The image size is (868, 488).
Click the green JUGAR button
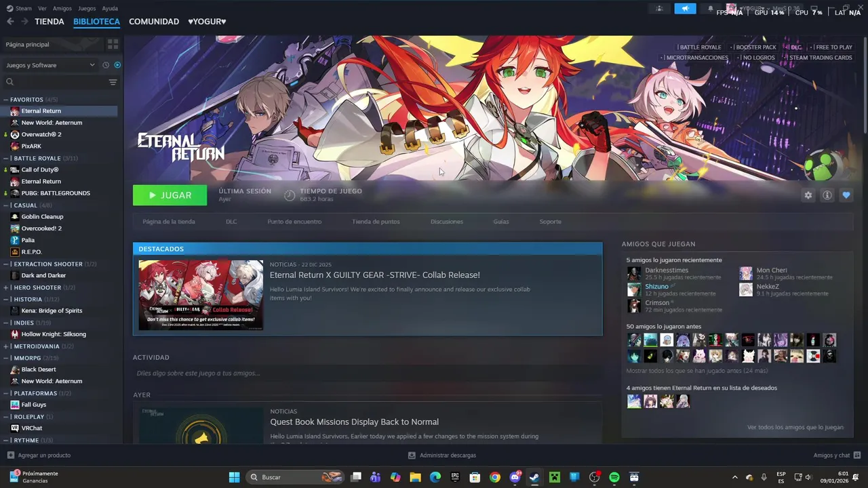[170, 195]
